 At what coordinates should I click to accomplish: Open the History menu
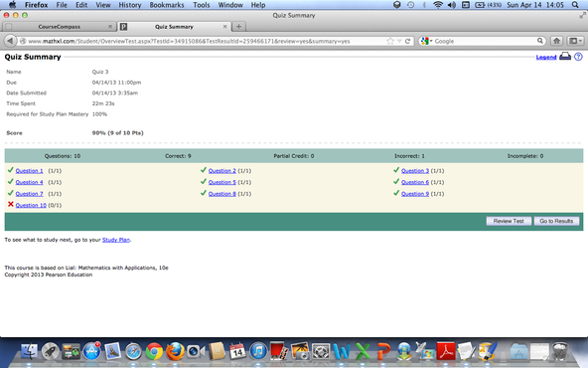pos(130,5)
